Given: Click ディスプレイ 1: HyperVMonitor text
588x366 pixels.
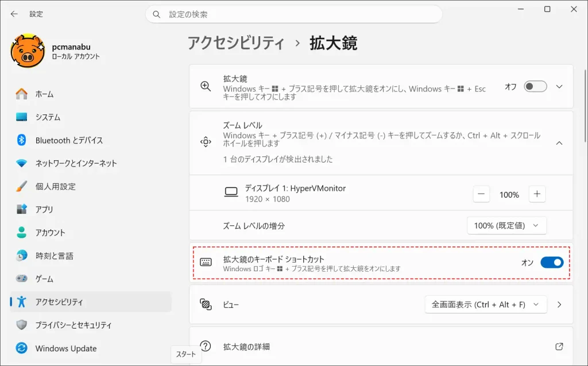Looking at the screenshot, I should 296,188.
